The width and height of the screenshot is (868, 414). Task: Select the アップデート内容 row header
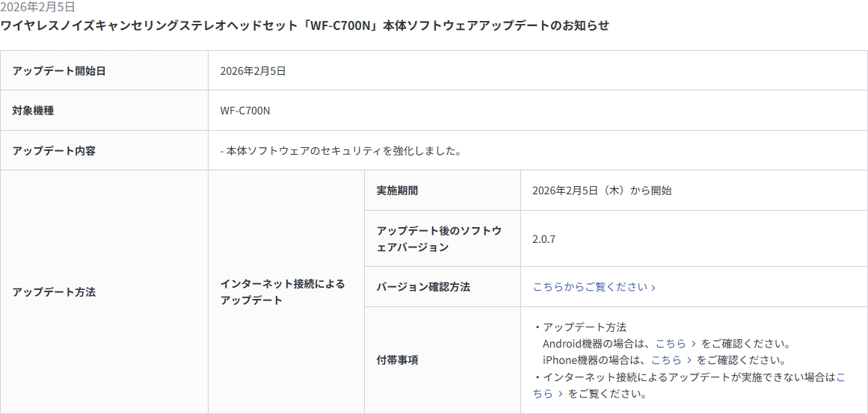[54, 151]
